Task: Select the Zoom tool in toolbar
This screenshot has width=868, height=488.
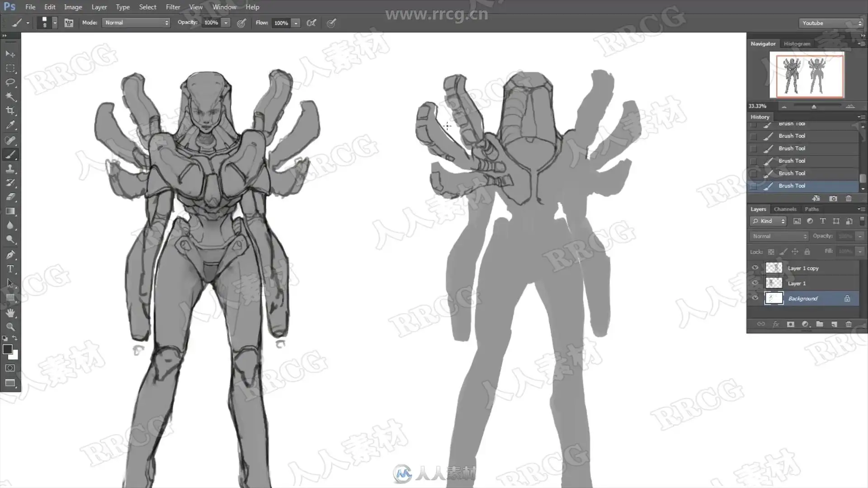Action: coord(10,327)
